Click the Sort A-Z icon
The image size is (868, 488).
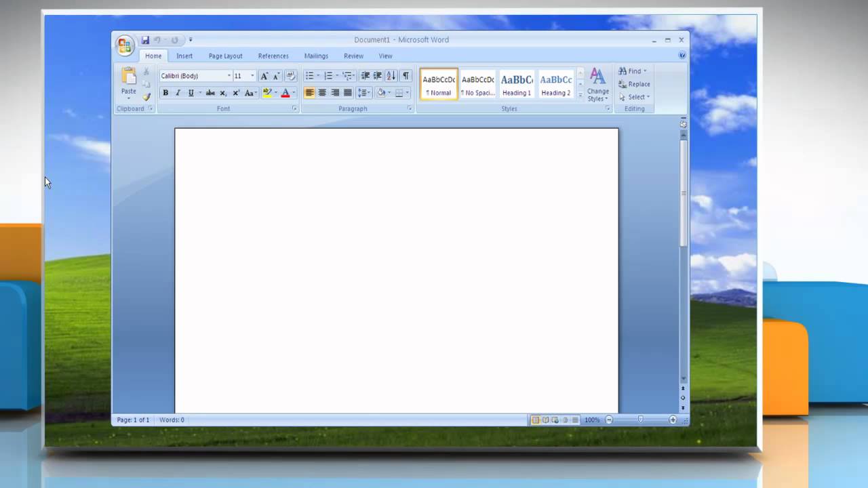[391, 76]
